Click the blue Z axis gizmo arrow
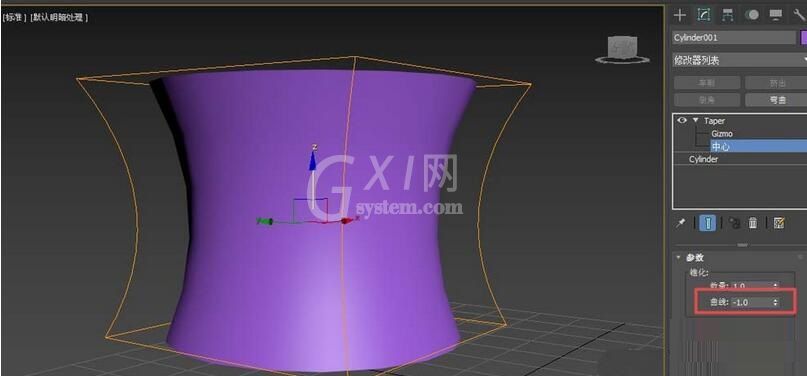Viewport: 807px width, 376px height. point(312,162)
